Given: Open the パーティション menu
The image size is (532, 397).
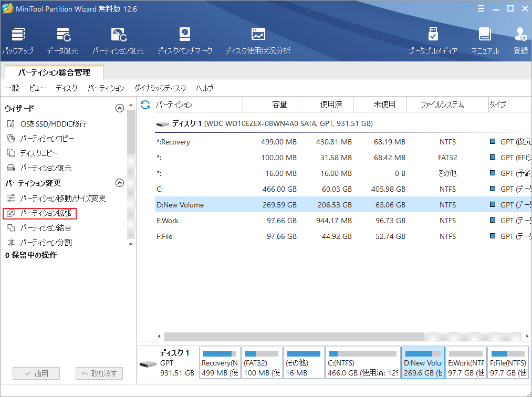Looking at the screenshot, I should (106, 88).
